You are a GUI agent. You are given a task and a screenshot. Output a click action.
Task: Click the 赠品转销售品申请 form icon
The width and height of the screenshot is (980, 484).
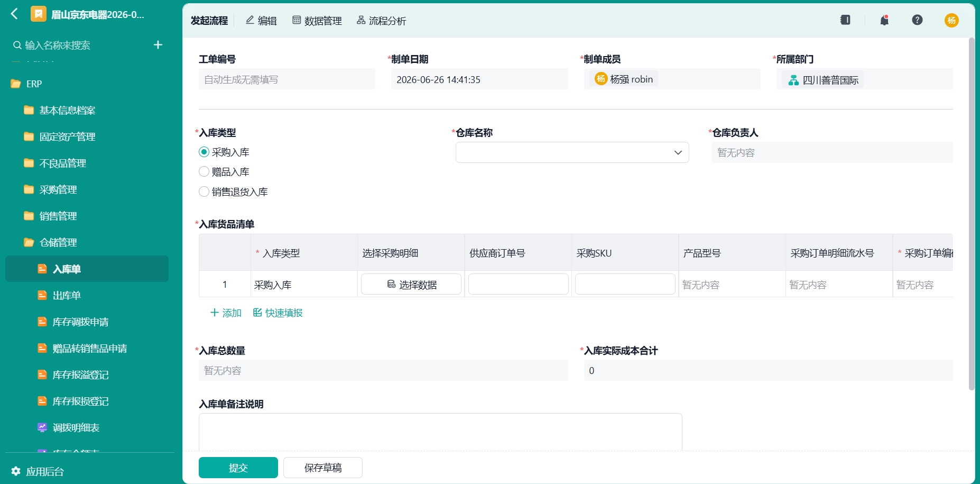[x=42, y=348]
